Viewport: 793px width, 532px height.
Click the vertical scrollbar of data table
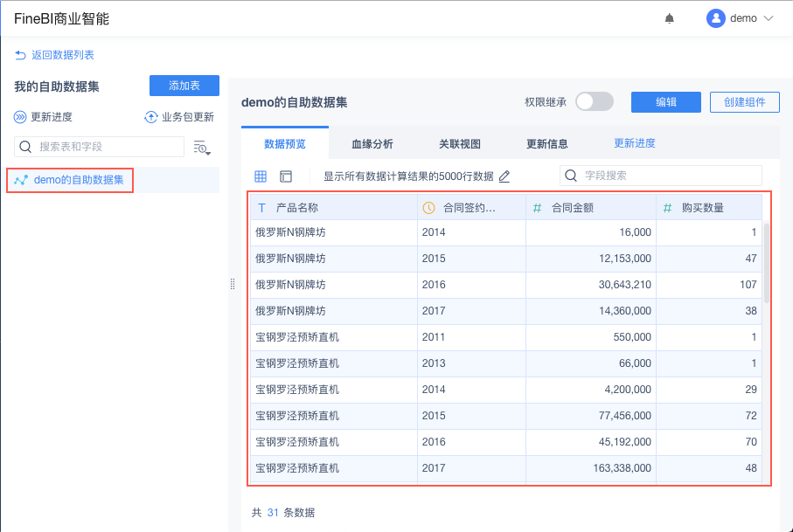click(766, 263)
